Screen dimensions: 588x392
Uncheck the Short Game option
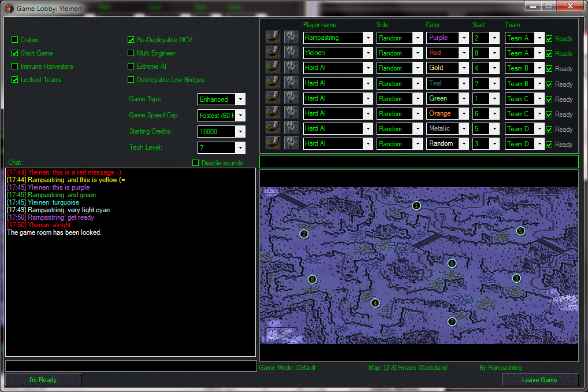[15, 53]
